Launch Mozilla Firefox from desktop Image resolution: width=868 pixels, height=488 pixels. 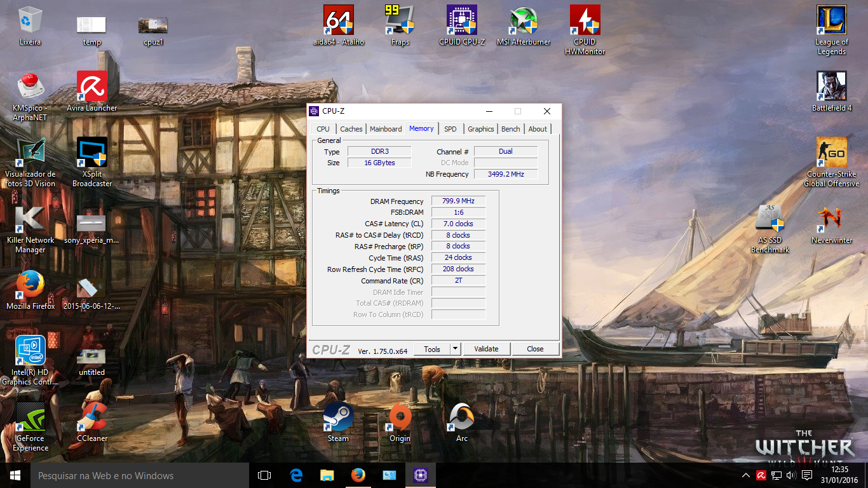pyautogui.click(x=30, y=290)
